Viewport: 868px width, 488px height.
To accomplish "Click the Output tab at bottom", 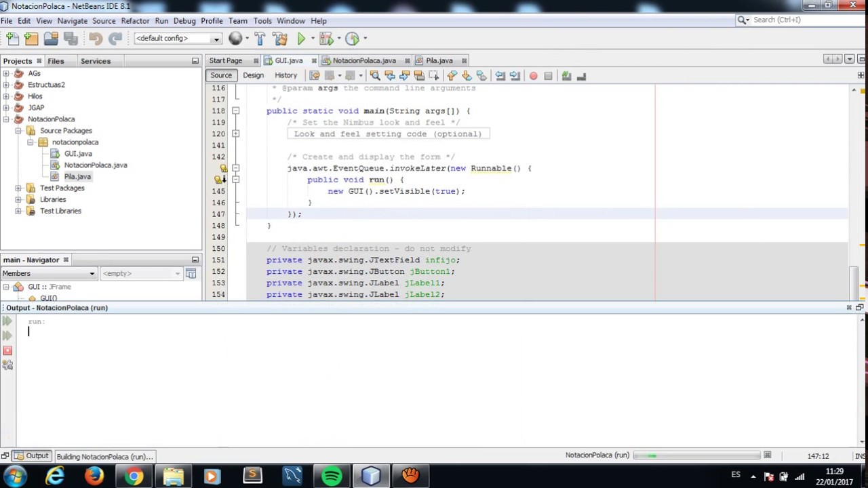I will coord(32,456).
